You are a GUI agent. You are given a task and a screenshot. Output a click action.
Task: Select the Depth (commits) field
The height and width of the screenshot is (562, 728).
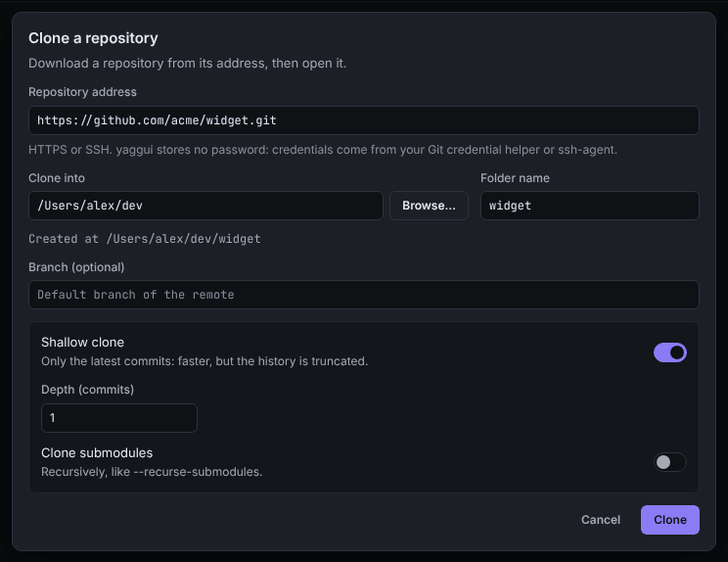[119, 418]
